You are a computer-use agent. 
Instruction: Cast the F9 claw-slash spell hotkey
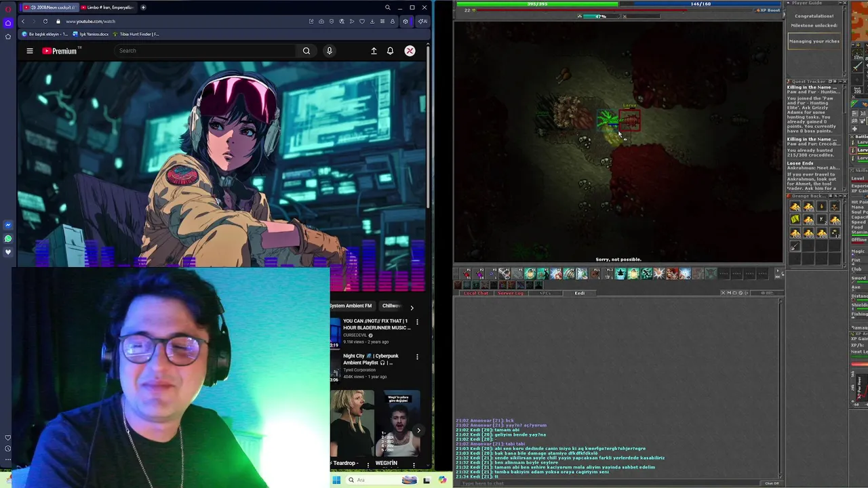coord(569,273)
